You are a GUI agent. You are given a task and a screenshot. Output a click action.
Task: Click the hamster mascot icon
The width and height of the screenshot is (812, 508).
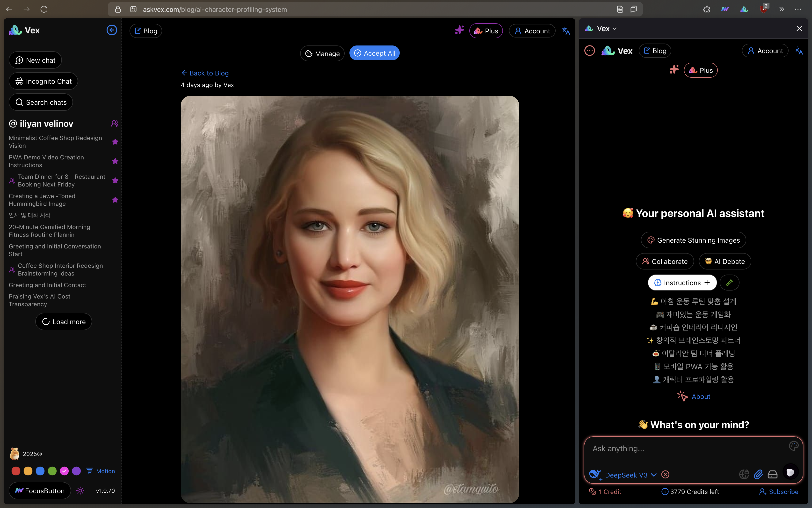[x=14, y=454]
